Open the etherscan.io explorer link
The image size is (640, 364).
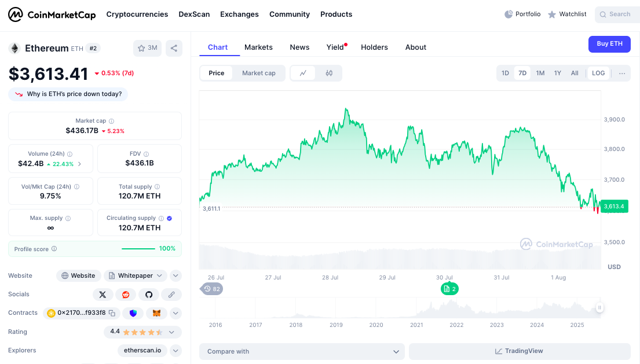click(x=142, y=350)
